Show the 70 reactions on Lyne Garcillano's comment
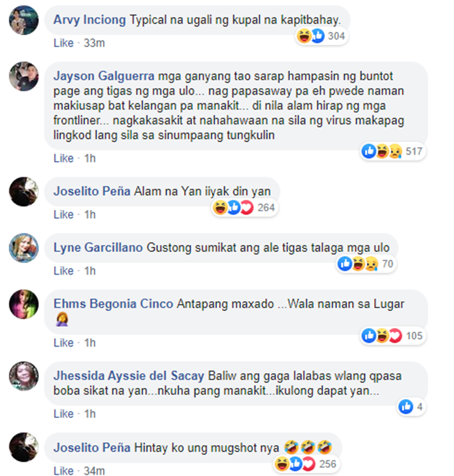 point(366,264)
